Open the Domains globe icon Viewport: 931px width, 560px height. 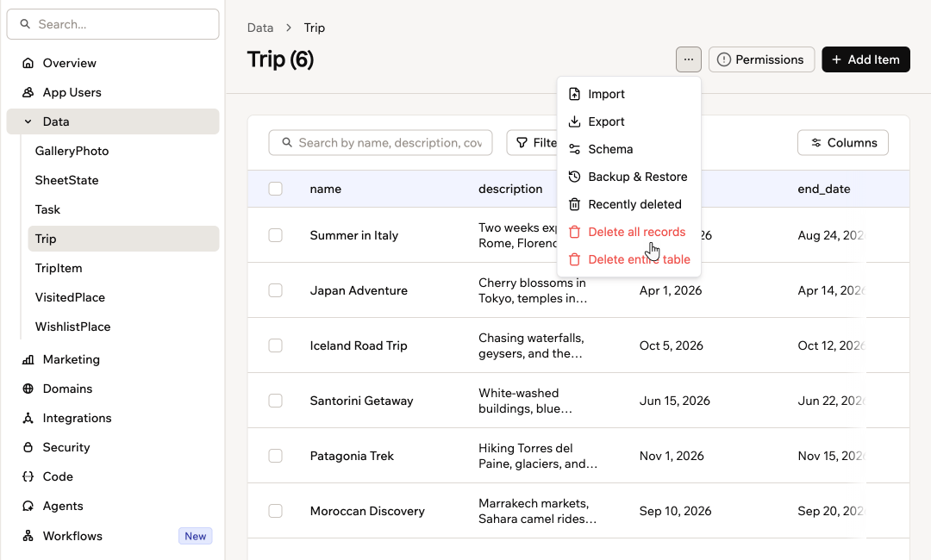[x=28, y=389]
